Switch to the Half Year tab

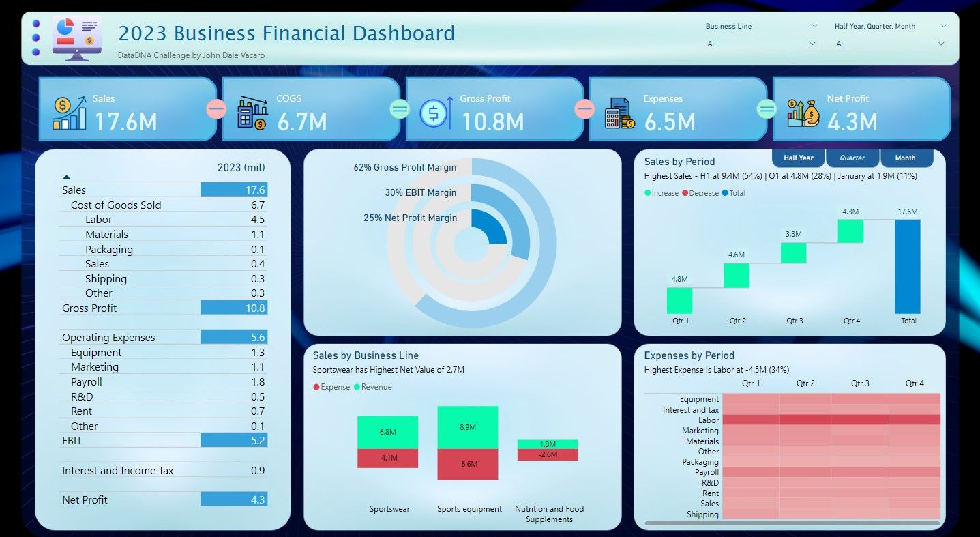798,158
